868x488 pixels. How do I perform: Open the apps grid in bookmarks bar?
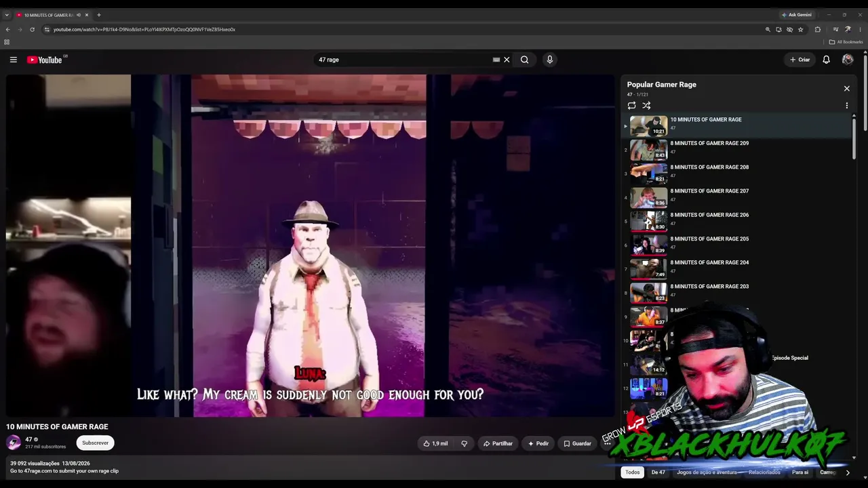(7, 42)
